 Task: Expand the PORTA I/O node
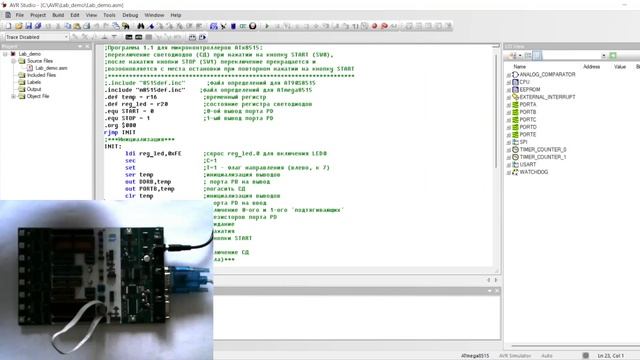pyautogui.click(x=509, y=105)
